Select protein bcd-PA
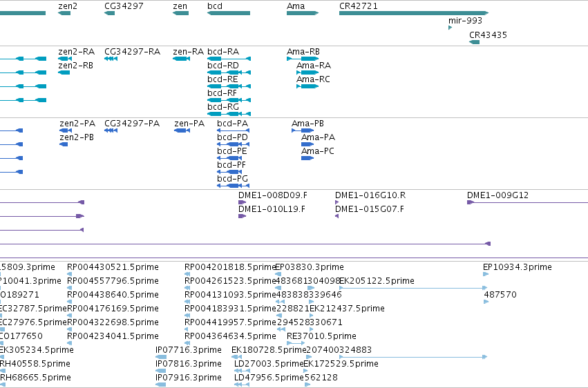 point(234,130)
